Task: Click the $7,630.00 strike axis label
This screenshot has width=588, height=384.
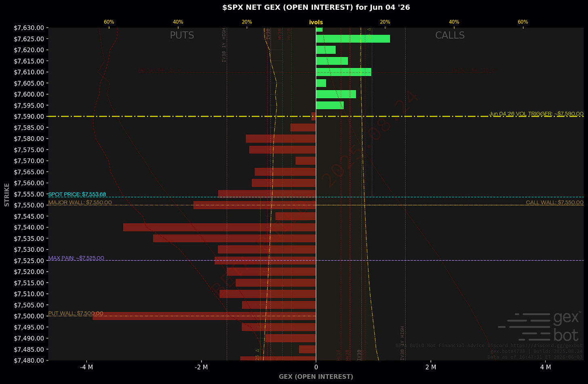Action: [29, 28]
